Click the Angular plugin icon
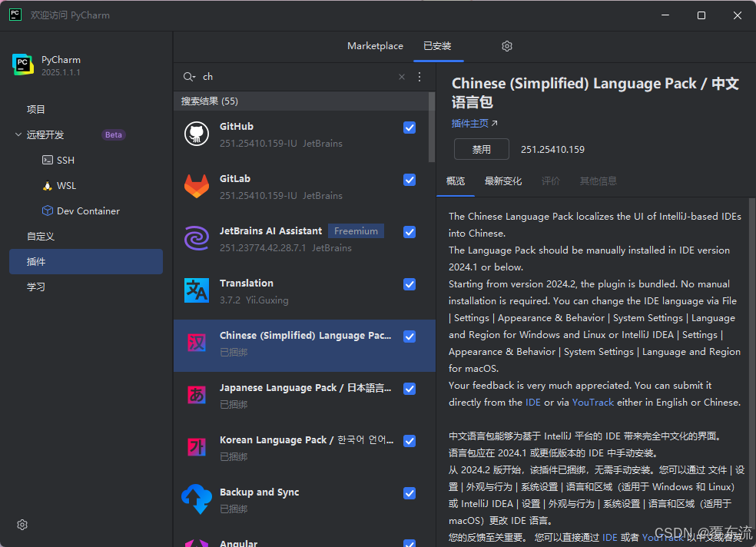The height and width of the screenshot is (547, 756). 197,543
